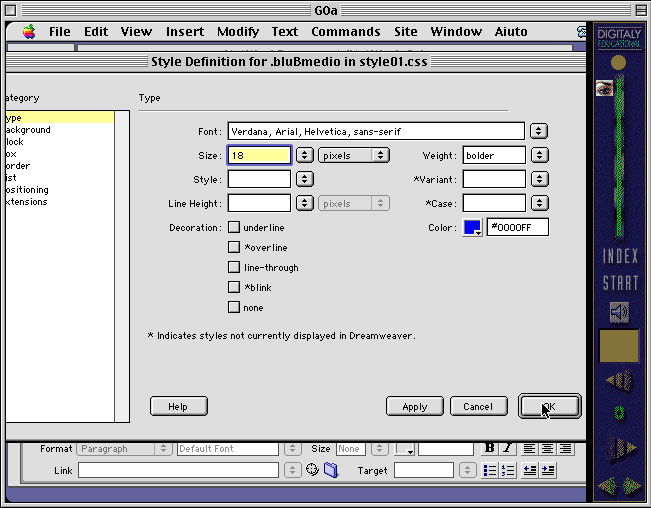The width and height of the screenshot is (651, 508).
Task: Open the Window menu
Action: click(456, 32)
